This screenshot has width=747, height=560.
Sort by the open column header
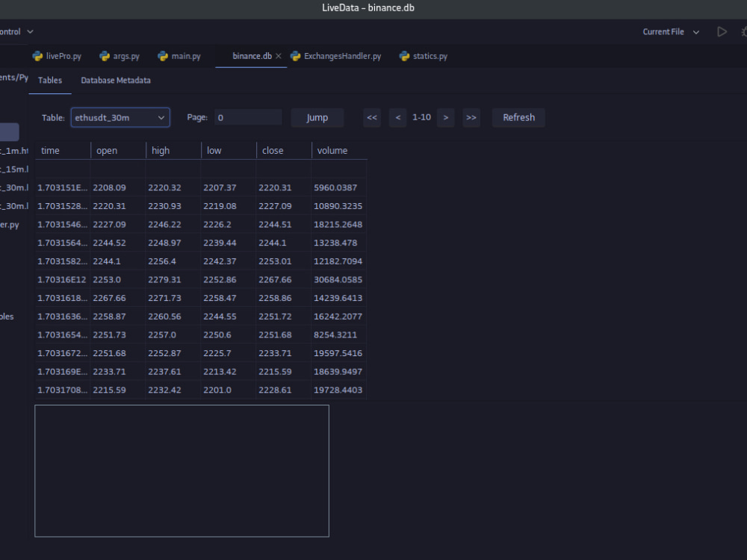click(x=118, y=151)
